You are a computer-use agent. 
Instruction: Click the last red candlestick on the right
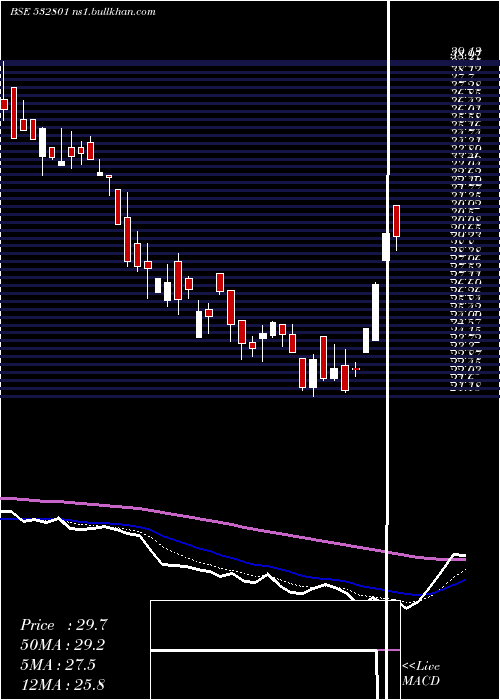click(x=396, y=221)
